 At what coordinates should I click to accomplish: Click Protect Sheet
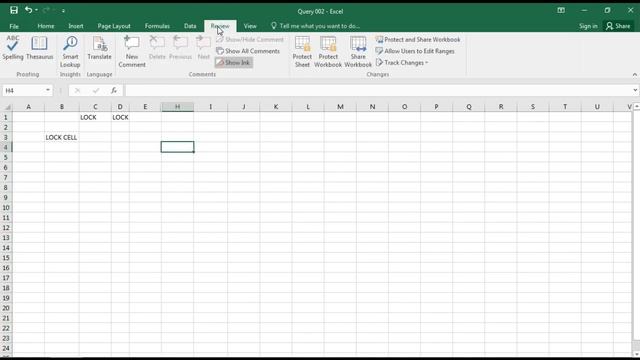tap(302, 52)
